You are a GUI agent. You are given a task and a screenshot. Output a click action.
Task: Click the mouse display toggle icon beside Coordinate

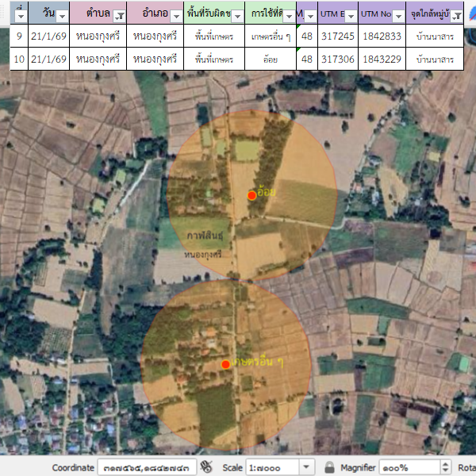[207, 467]
